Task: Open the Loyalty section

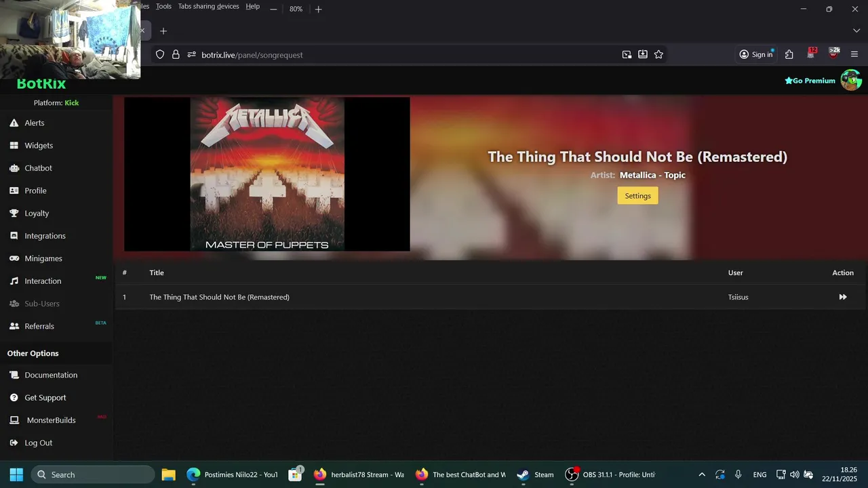Action: coord(37,213)
